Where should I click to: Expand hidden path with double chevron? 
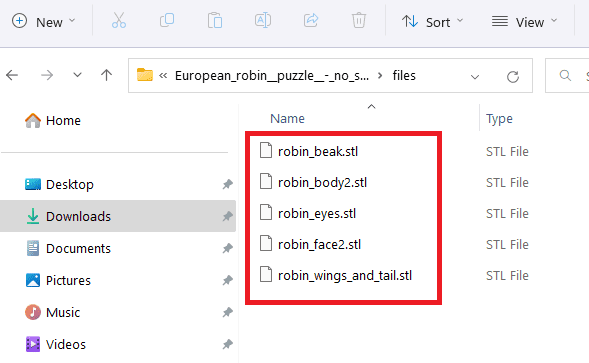(163, 76)
